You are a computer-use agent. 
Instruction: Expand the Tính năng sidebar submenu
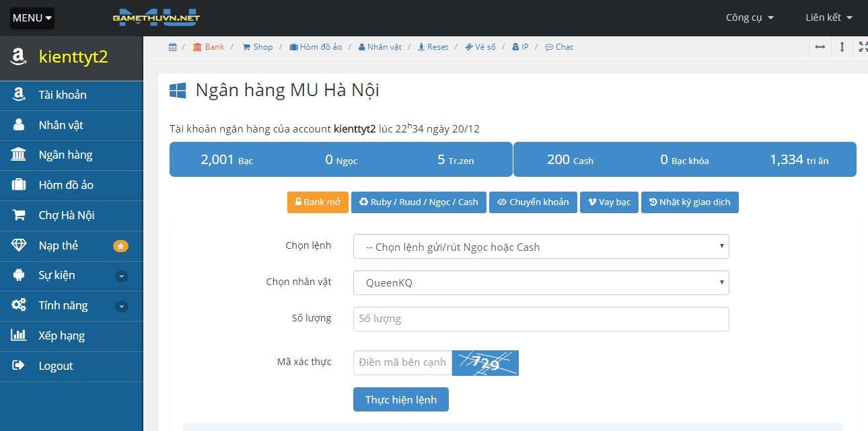(121, 306)
